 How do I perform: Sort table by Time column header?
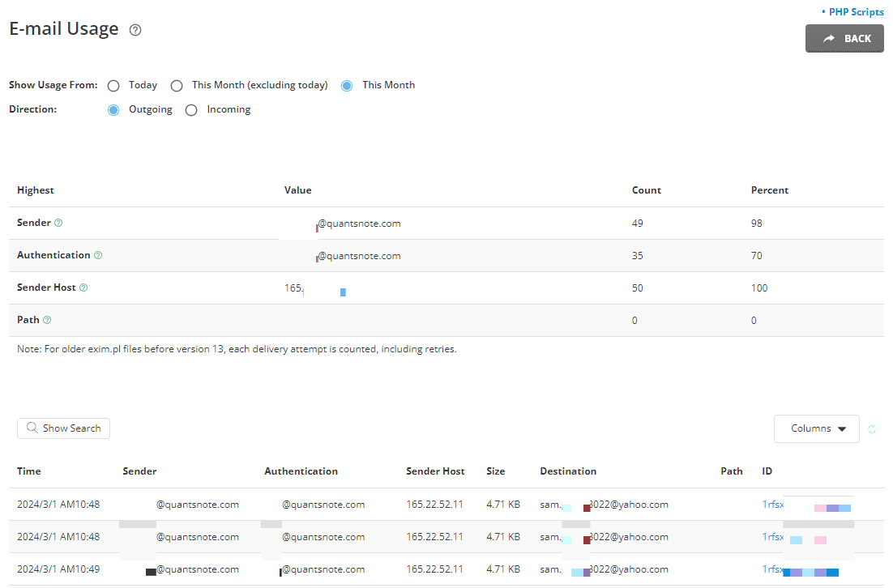(x=29, y=471)
